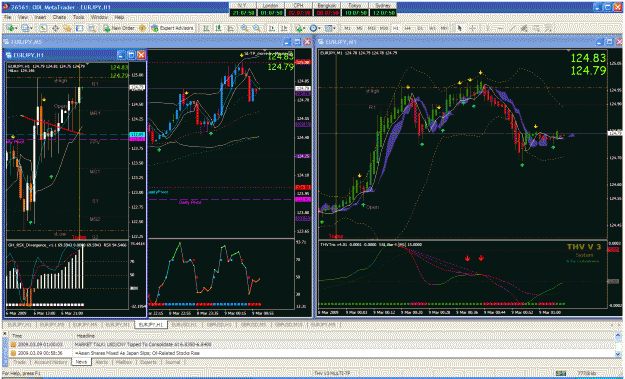Close the terminal panel with x button

[x=5, y=333]
